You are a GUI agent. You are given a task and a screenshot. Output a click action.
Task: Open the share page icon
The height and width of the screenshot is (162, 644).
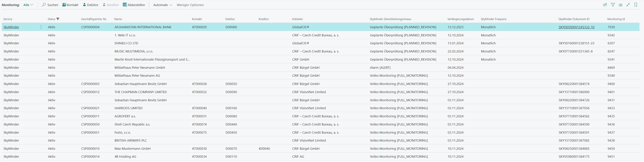click(x=605, y=4)
